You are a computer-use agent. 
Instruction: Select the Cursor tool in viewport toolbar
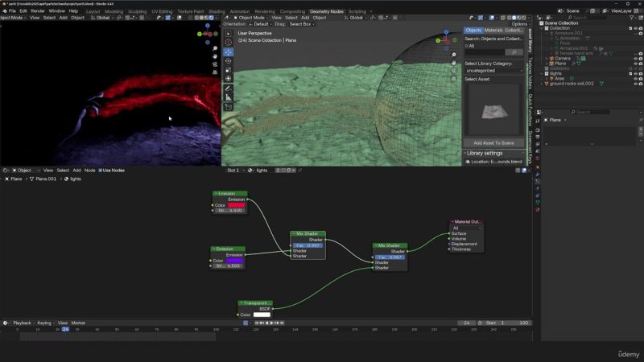pos(229,42)
